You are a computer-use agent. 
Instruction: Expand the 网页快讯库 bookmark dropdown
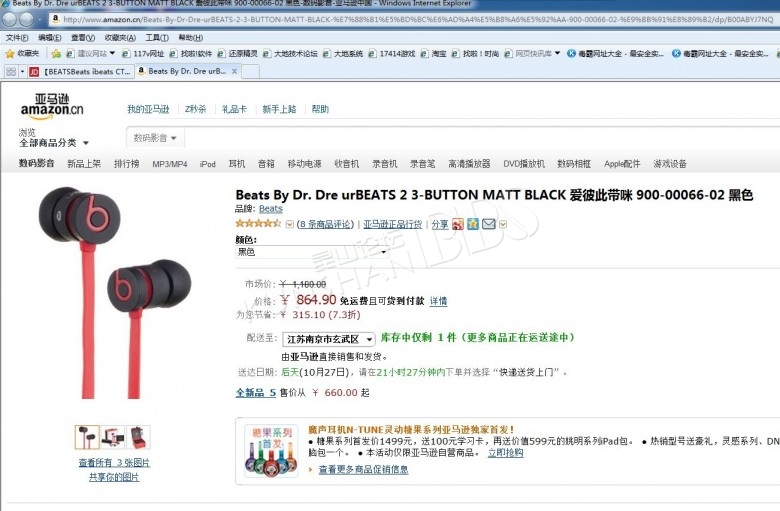click(x=557, y=53)
